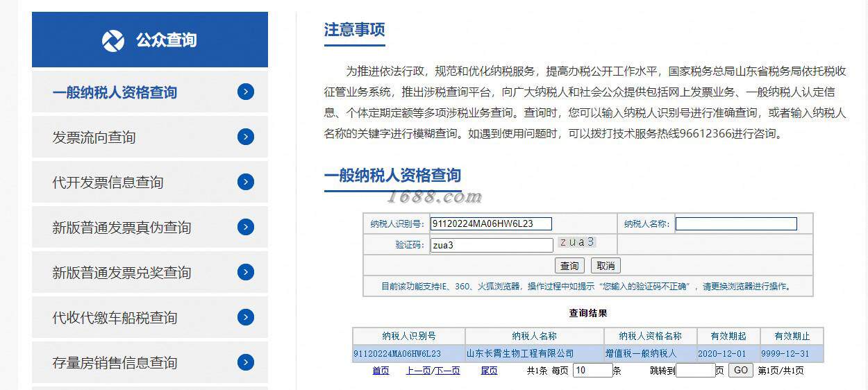Image resolution: width=868 pixels, height=390 pixels.
Task: Click the browser support notice text
Action: click(x=587, y=286)
